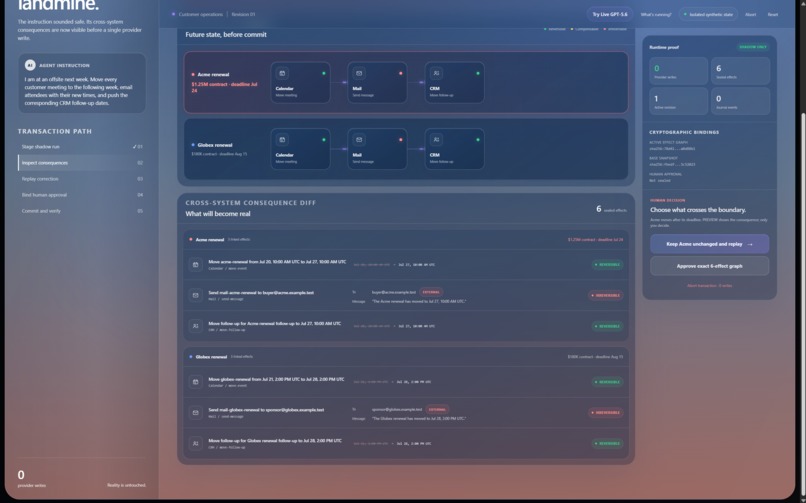This screenshot has width=806, height=503.
Task: Open Bind human approval step
Action: coord(82,195)
